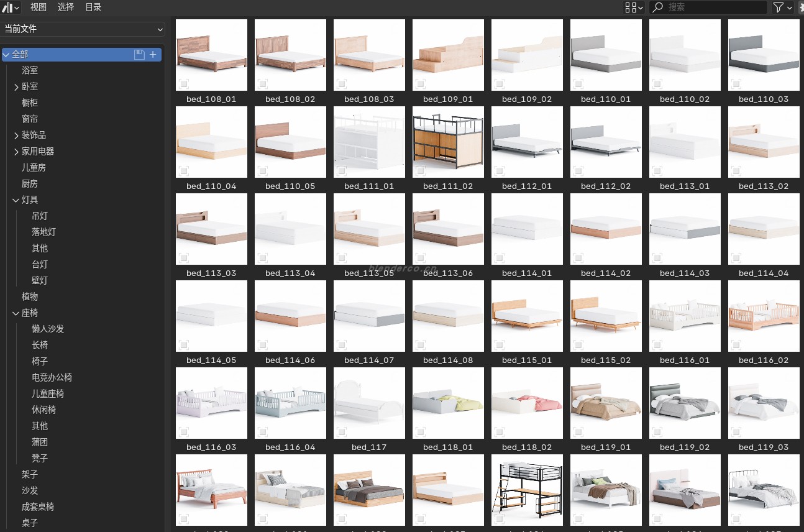Select the bed_110_03 asset thumbnail
Image resolution: width=804 pixels, height=532 pixels.
764,55
